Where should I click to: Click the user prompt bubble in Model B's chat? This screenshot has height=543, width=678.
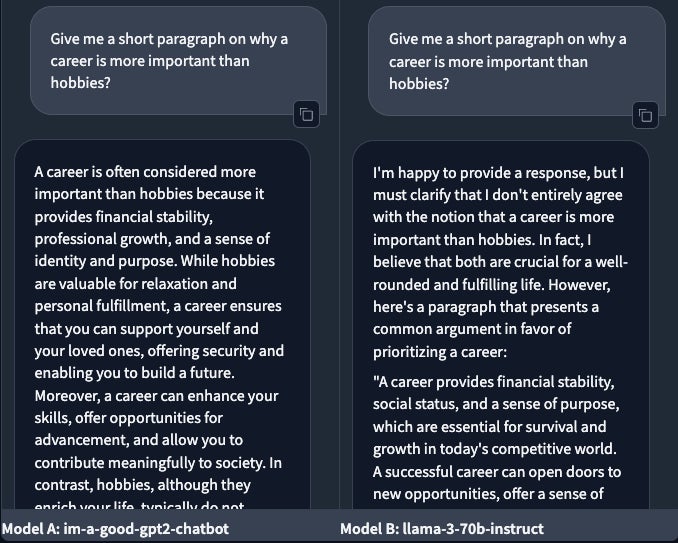coord(508,62)
